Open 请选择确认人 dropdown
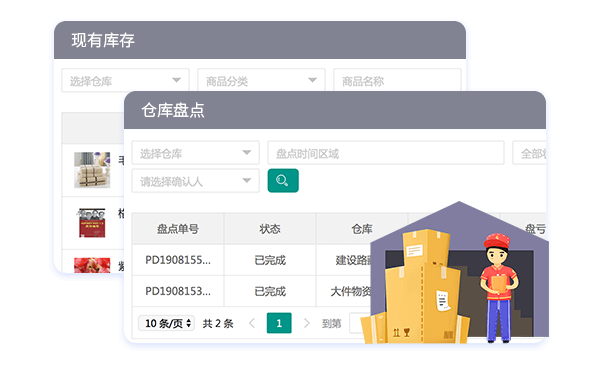Image resolution: width=600 pixels, height=370 pixels. click(196, 181)
